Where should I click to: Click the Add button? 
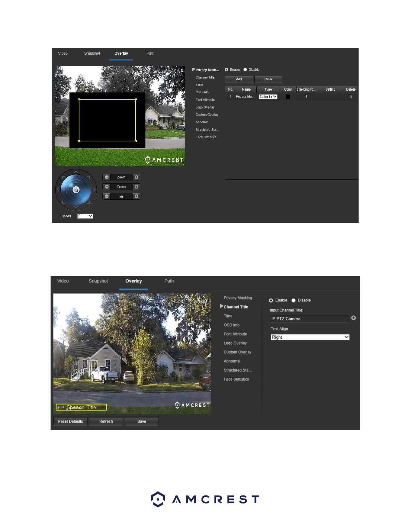(x=239, y=79)
